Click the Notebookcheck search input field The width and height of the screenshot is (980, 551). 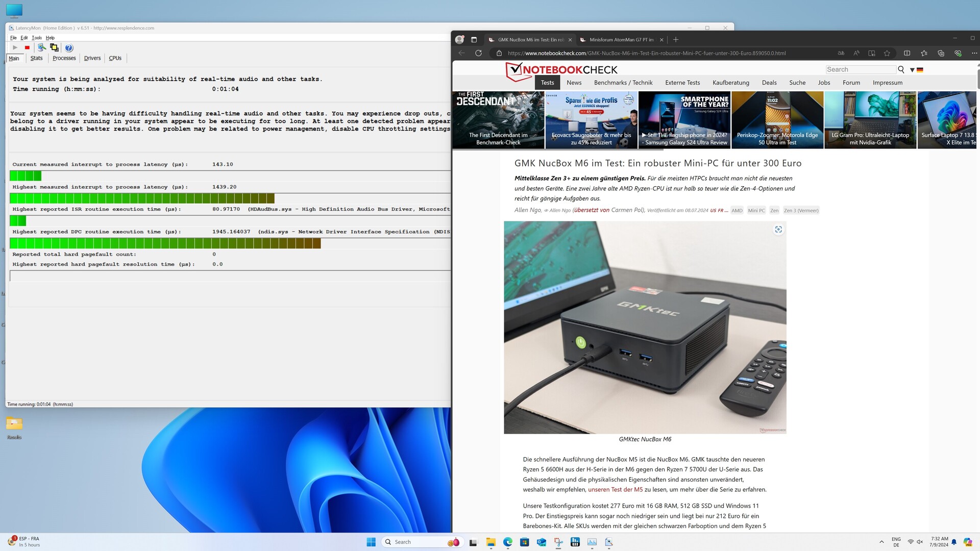[x=861, y=69]
